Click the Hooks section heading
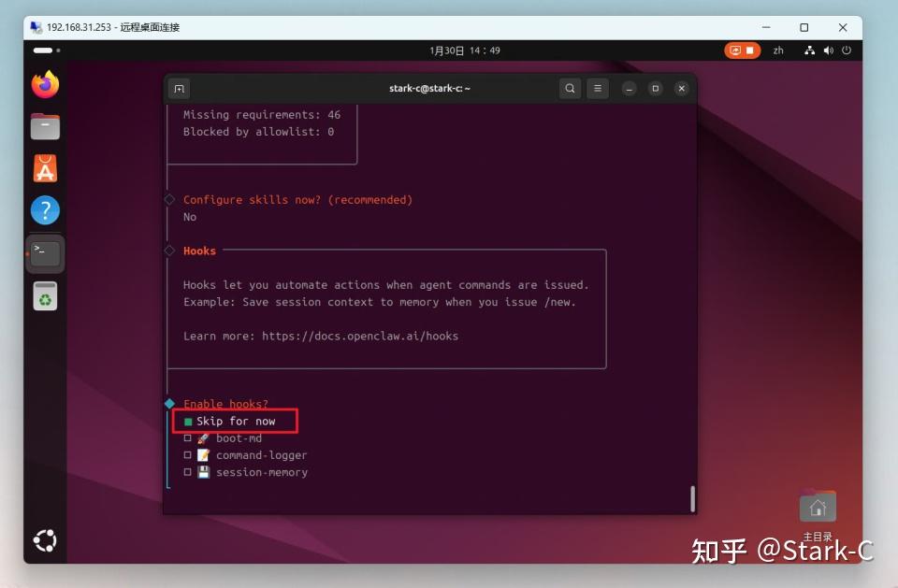The height and width of the screenshot is (588, 898). click(199, 251)
